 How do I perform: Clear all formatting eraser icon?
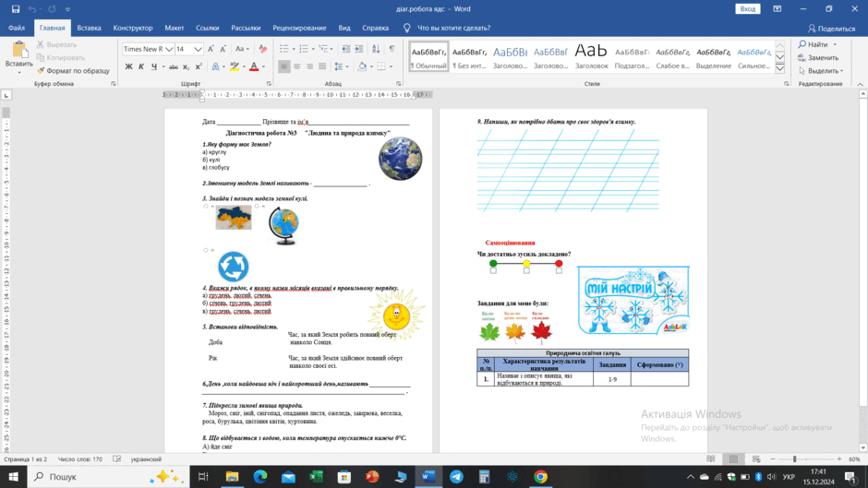(263, 49)
